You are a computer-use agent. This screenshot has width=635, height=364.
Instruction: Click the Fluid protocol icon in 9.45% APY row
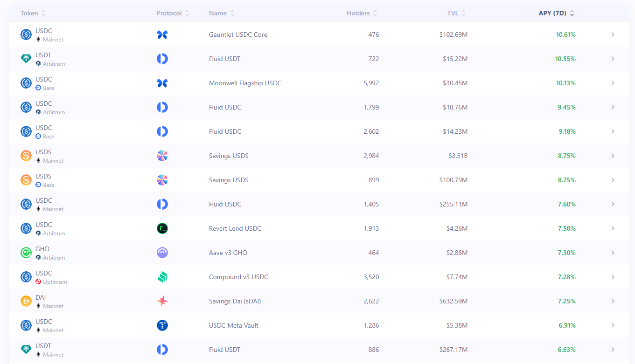coord(162,107)
